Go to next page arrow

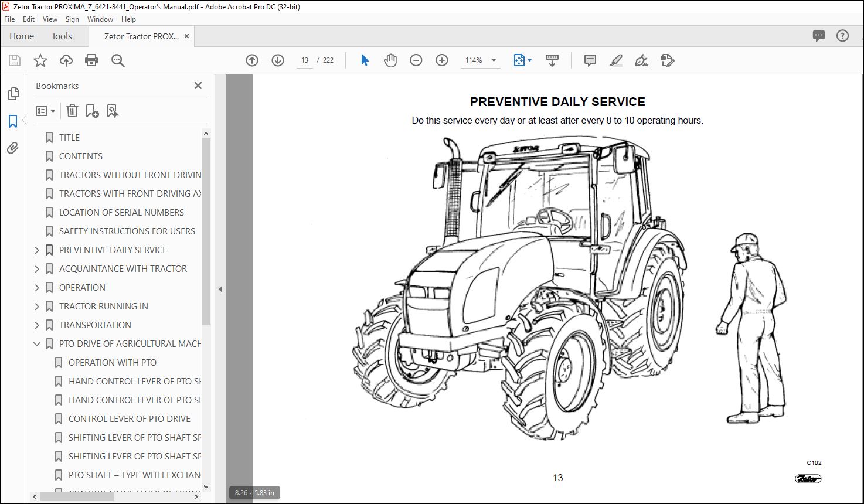tap(278, 60)
